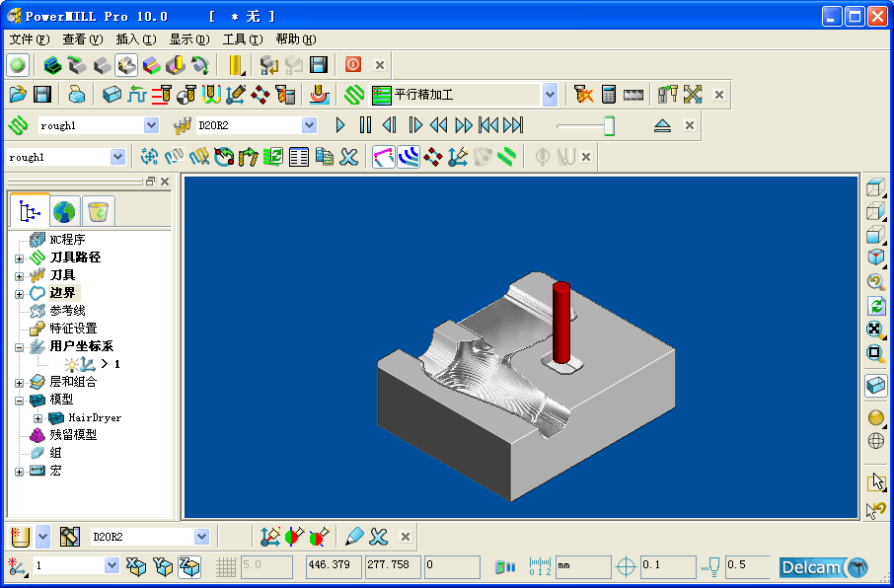Viewport: 894px width, 588px height.
Task: Play the toolpath simulation
Action: tap(340, 125)
